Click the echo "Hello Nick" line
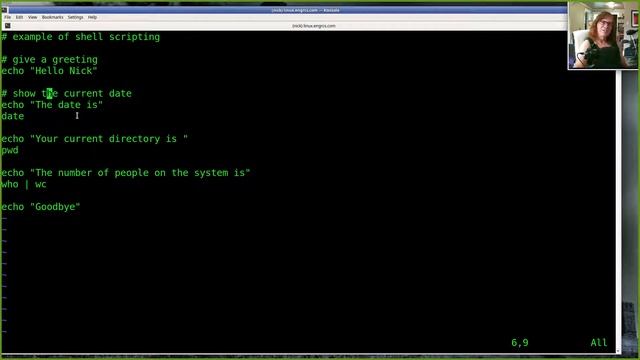 pos(49,71)
